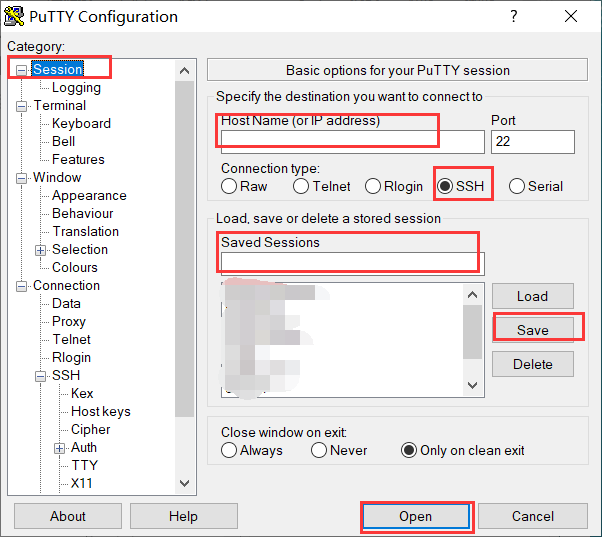Viewport: 602px width, 537px height.
Task: Click the Save session button
Action: [533, 330]
